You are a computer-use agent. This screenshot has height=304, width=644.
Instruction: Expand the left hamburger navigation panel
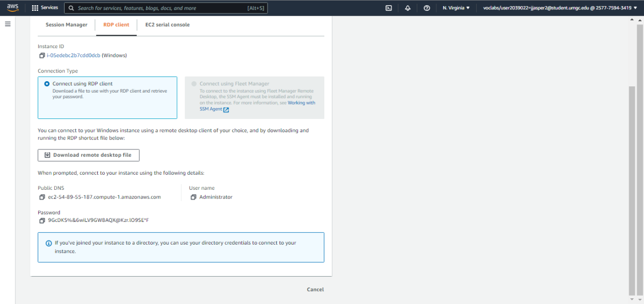pyautogui.click(x=8, y=24)
